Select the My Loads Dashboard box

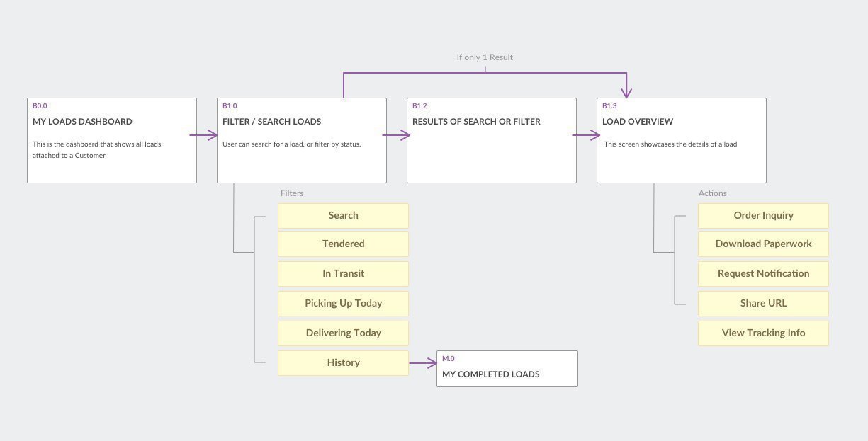(112, 140)
